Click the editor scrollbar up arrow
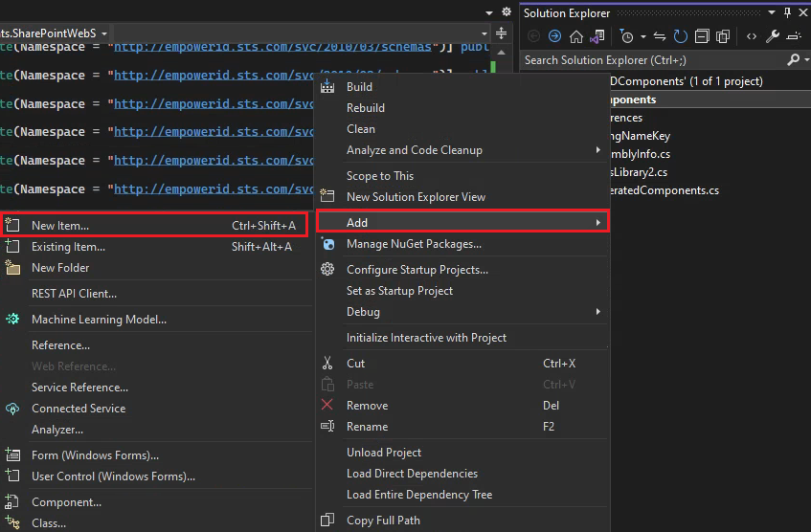This screenshot has height=532, width=811. click(501, 53)
